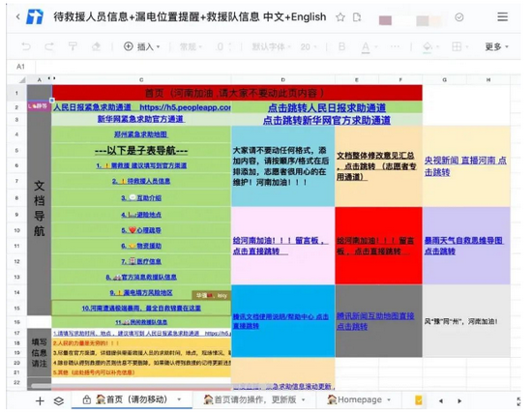This screenshot has height=413, width=532.
Task: Expand the 更多 more dropdown
Action: coord(497,46)
